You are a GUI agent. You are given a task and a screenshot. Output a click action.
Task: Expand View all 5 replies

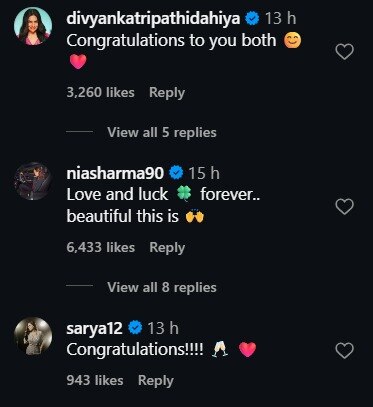162,132
